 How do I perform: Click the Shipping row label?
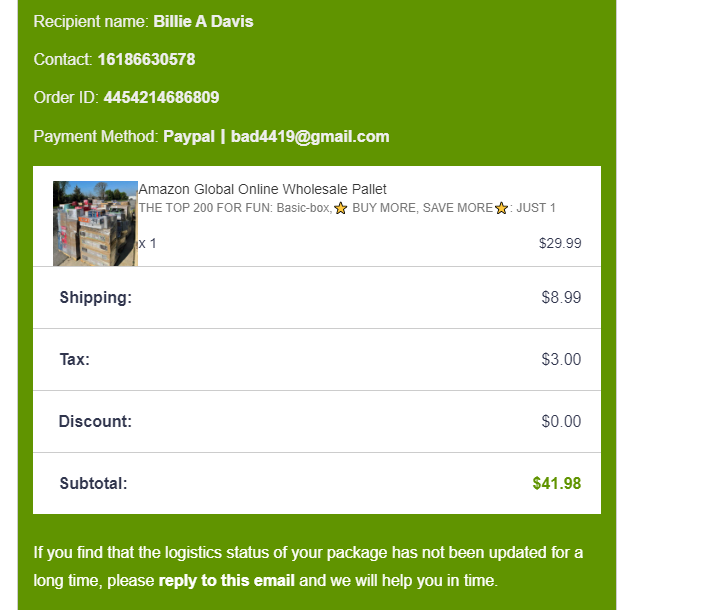[95, 297]
